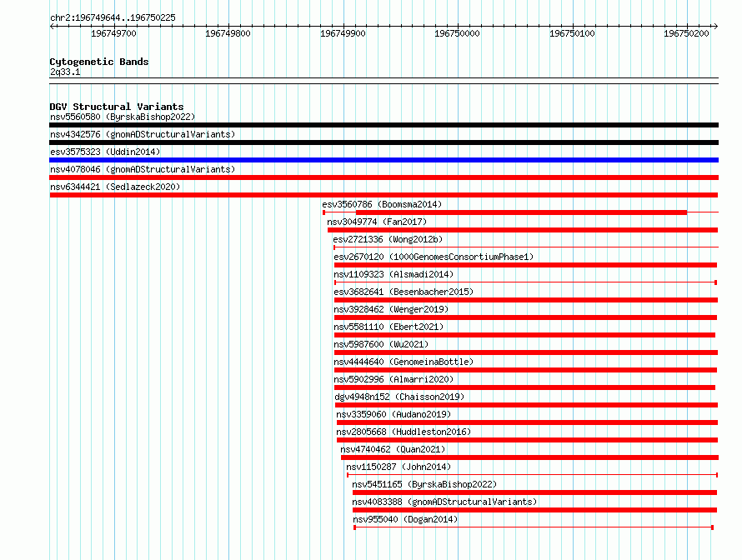This screenshot has width=742, height=560.
Task: Open nsv955040 (Dogan2014) label
Action: click(405, 519)
